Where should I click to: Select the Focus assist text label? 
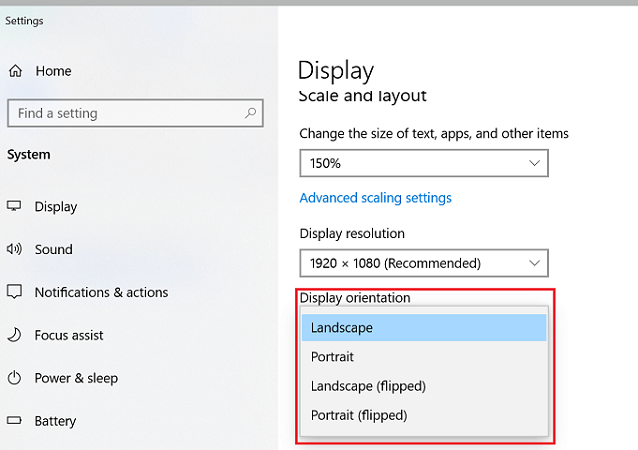(69, 336)
